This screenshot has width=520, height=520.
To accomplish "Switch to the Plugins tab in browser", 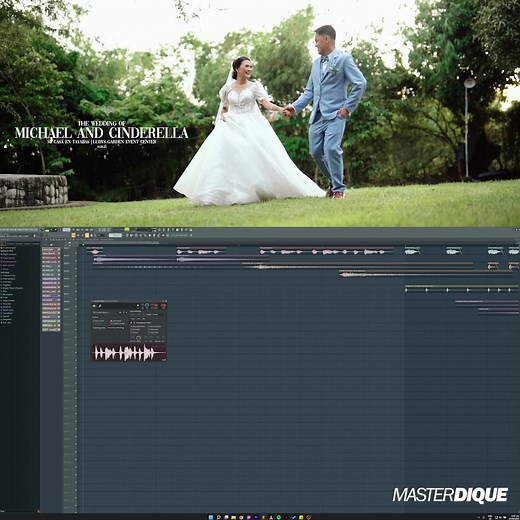I will 19,243.
